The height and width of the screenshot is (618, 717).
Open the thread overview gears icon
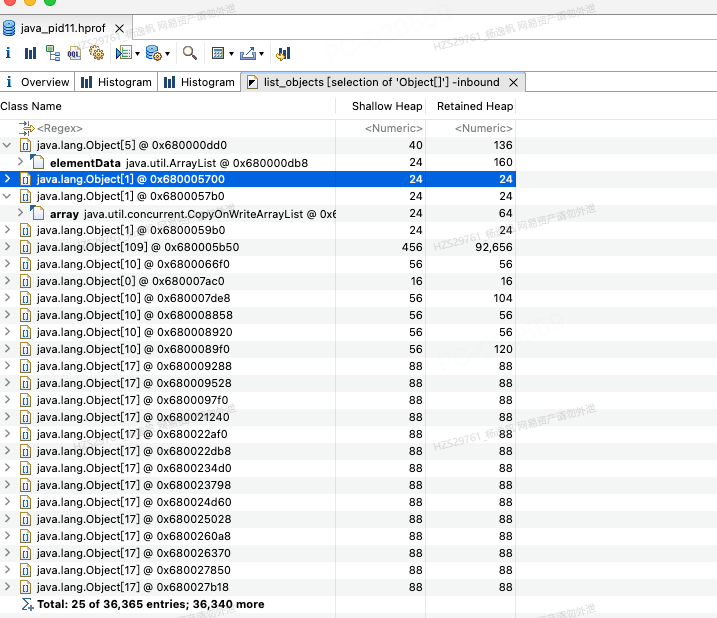click(x=96, y=53)
